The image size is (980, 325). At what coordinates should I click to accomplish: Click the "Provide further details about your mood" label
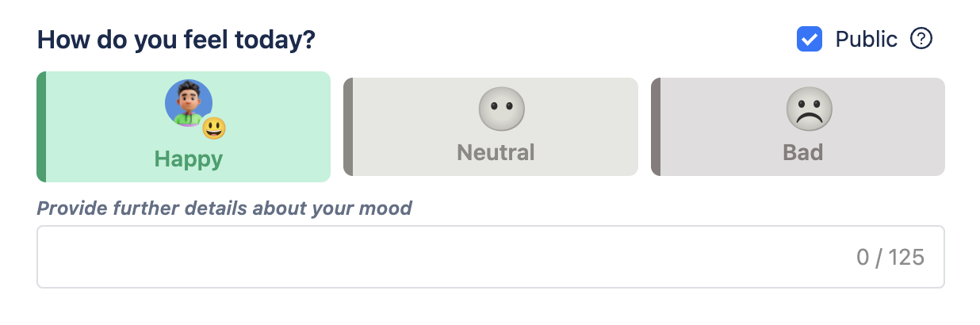tap(224, 208)
